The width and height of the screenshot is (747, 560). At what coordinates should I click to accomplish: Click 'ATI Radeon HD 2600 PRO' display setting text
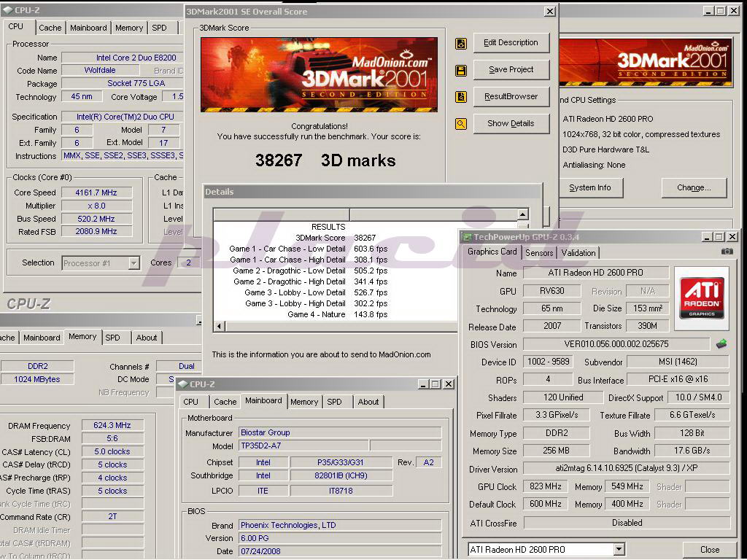(x=608, y=119)
